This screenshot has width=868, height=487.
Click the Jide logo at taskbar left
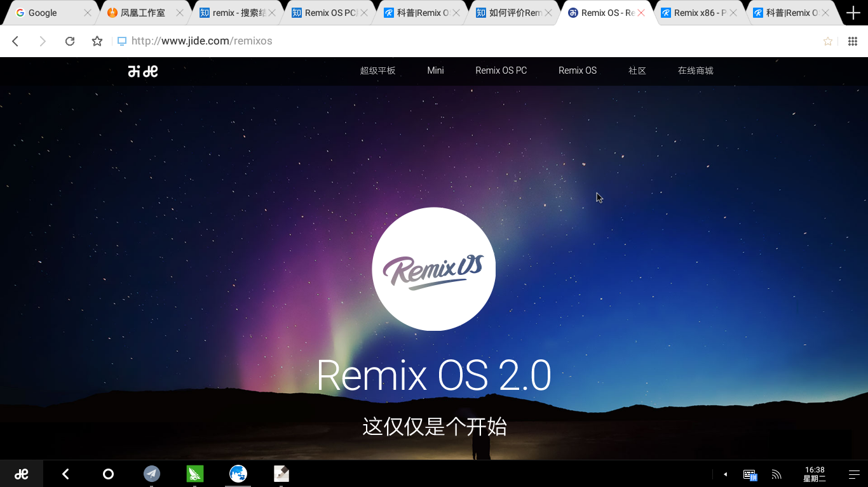click(x=21, y=474)
